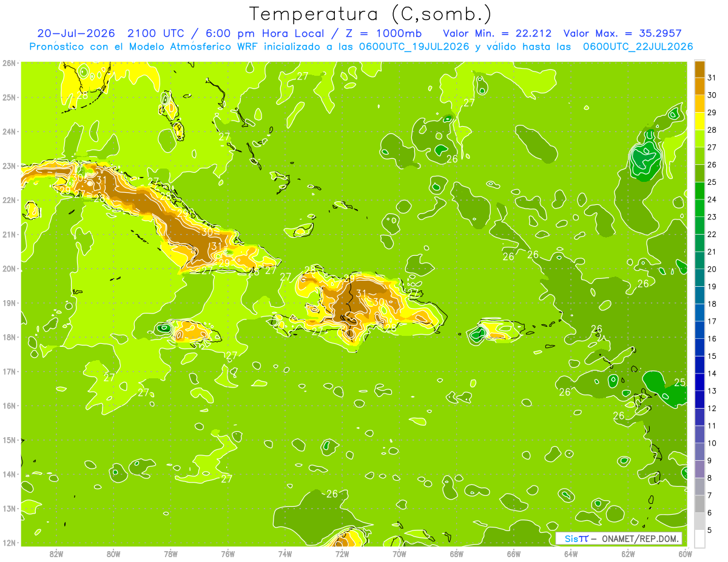This screenshot has height=562, width=728.
Task: Click the 62W longitude axis label
Action: 628,553
